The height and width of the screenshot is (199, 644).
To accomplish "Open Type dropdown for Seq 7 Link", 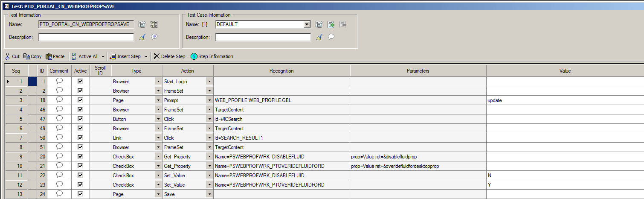I will point(158,138).
